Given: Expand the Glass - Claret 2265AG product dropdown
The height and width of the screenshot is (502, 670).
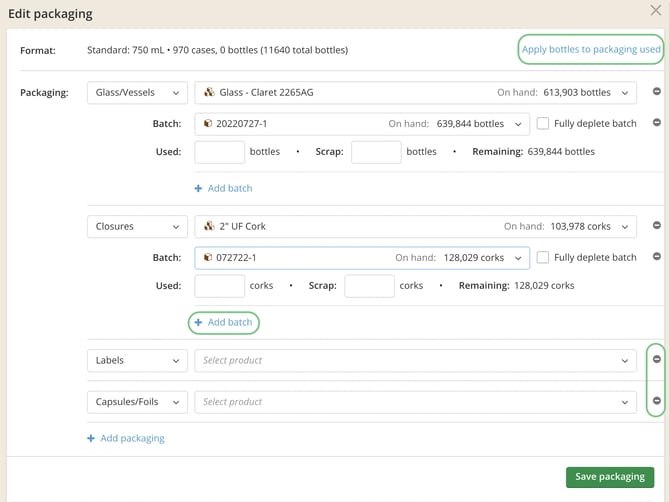Looking at the screenshot, I should tap(415, 93).
